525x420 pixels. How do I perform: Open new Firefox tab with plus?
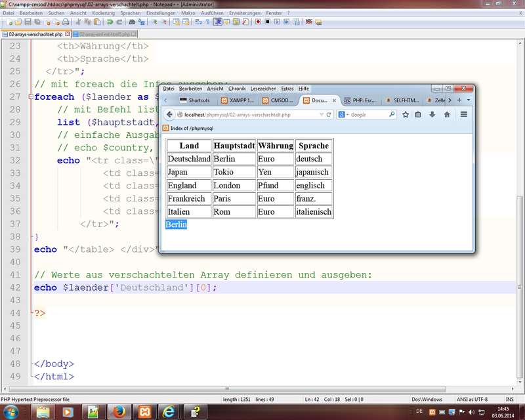coord(459,100)
